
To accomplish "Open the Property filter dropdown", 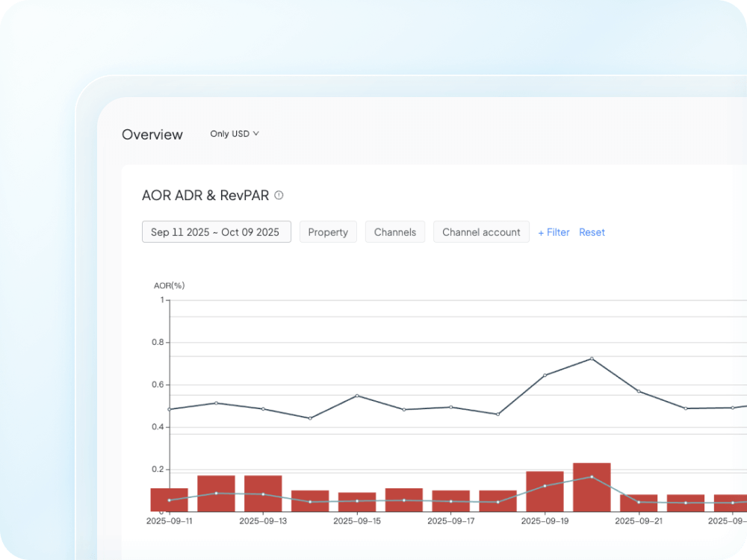I will click(328, 232).
